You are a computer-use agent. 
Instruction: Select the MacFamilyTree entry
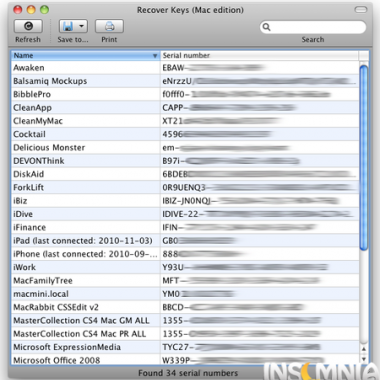click(185, 281)
